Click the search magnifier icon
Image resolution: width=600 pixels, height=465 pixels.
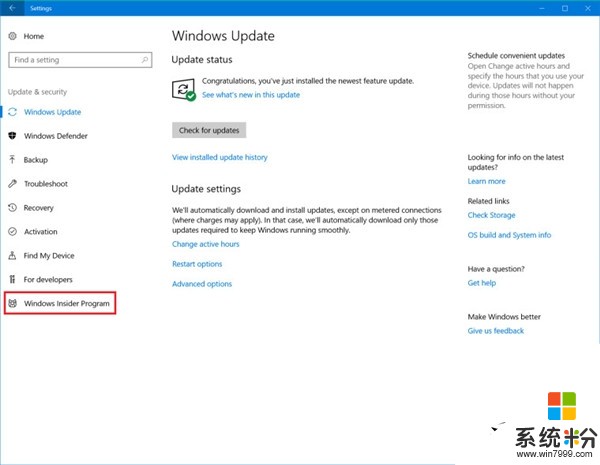(x=145, y=60)
